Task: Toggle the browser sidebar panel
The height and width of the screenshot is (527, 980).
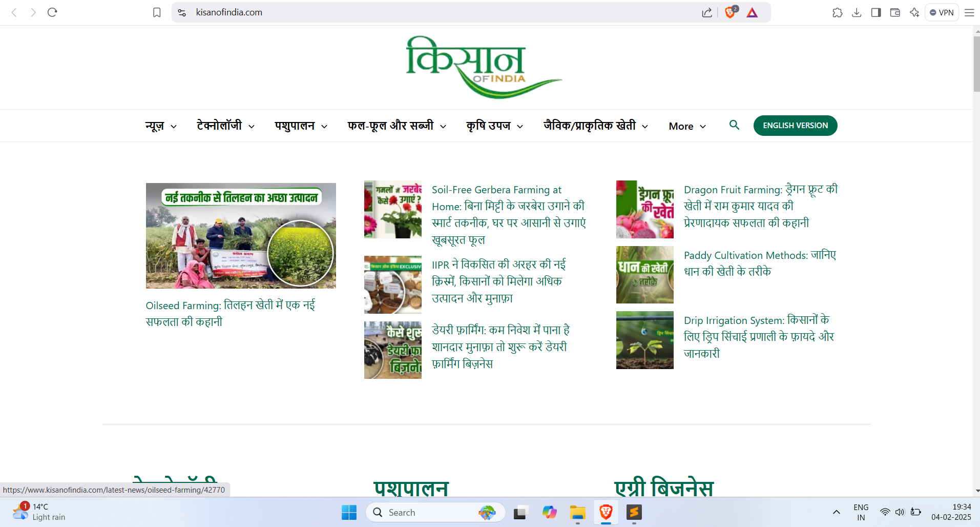Action: (875, 13)
